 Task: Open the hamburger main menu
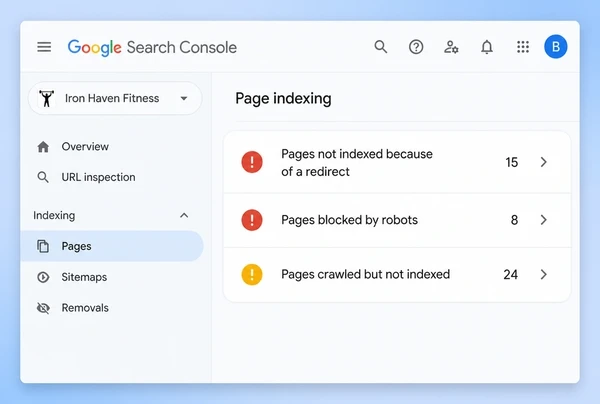click(x=44, y=47)
